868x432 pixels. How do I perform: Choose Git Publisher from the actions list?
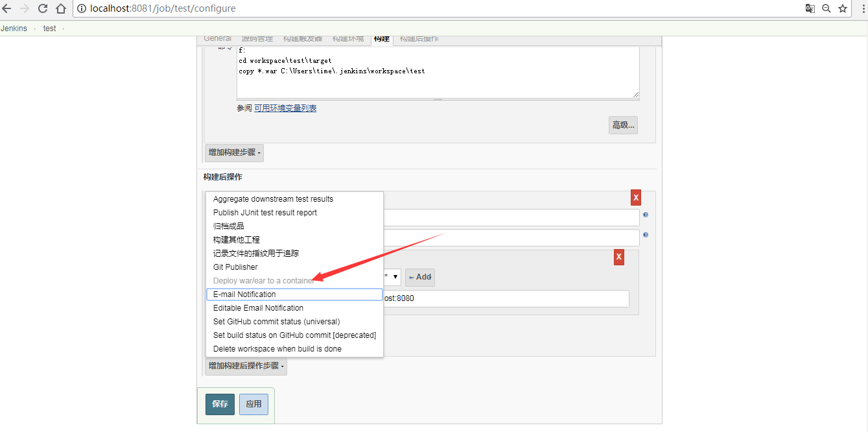click(x=235, y=267)
